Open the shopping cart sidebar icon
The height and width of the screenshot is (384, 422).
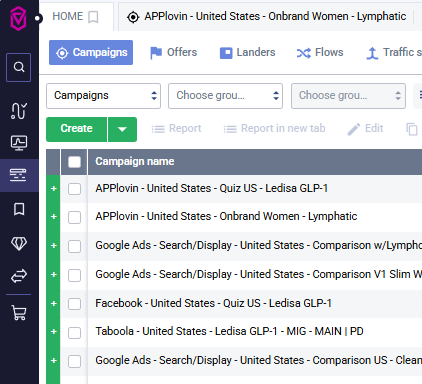point(19,313)
